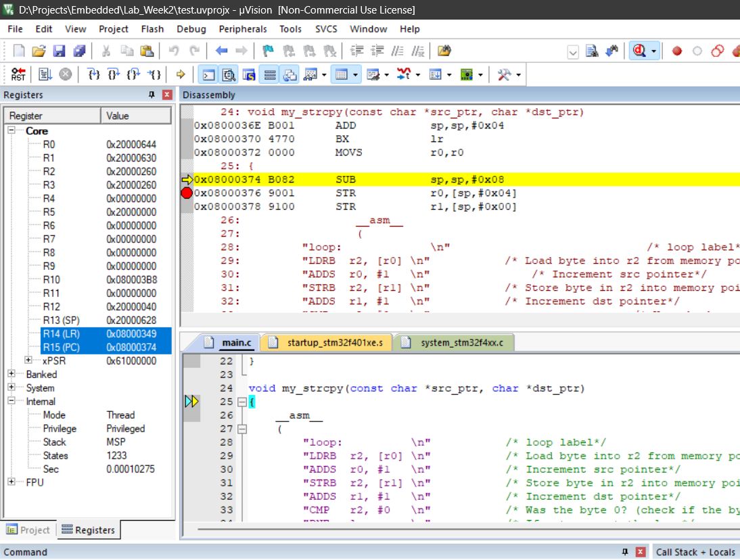Open the Configuration wrench tools icon
This screenshot has width=740, height=560.
tap(504, 74)
